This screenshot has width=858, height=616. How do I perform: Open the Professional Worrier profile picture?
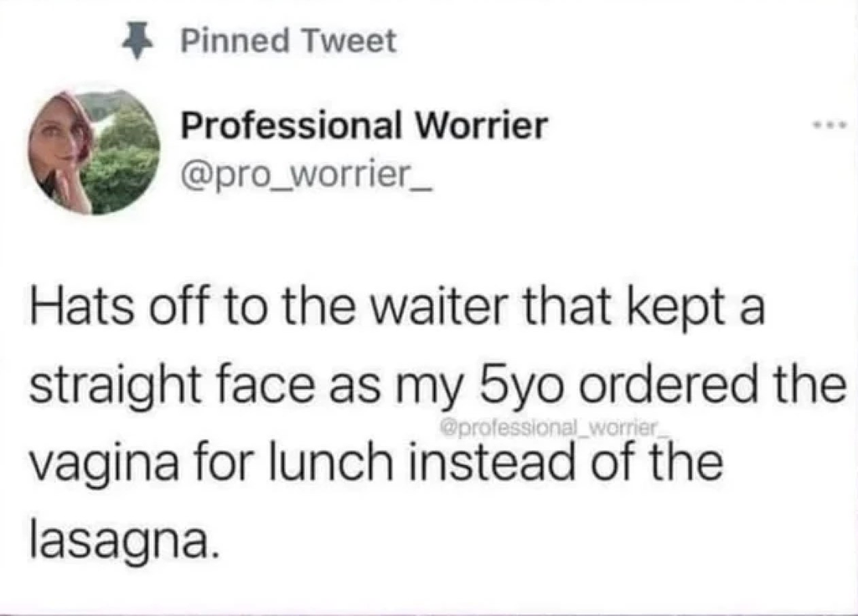pyautogui.click(x=95, y=153)
